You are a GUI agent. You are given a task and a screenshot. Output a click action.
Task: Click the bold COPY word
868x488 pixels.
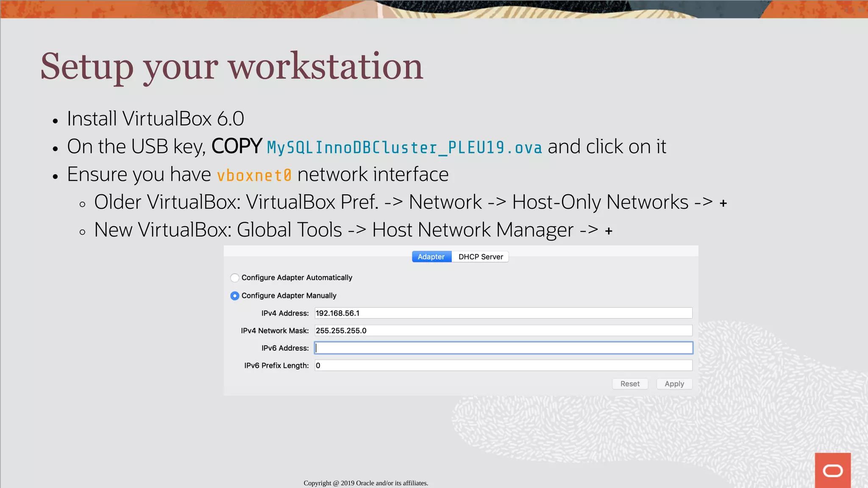[237, 146]
